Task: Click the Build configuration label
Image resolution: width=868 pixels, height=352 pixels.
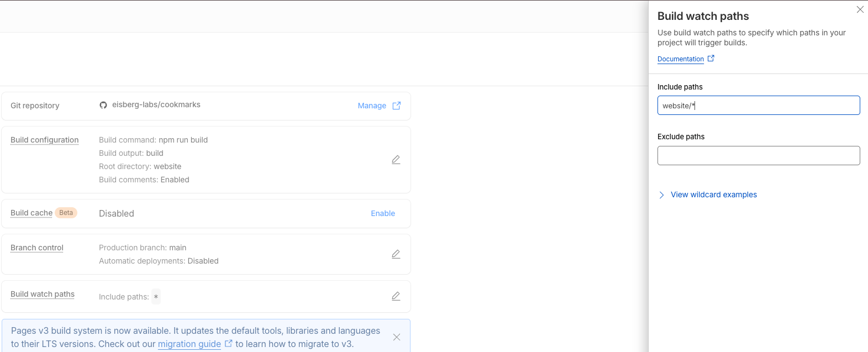Action: click(45, 140)
